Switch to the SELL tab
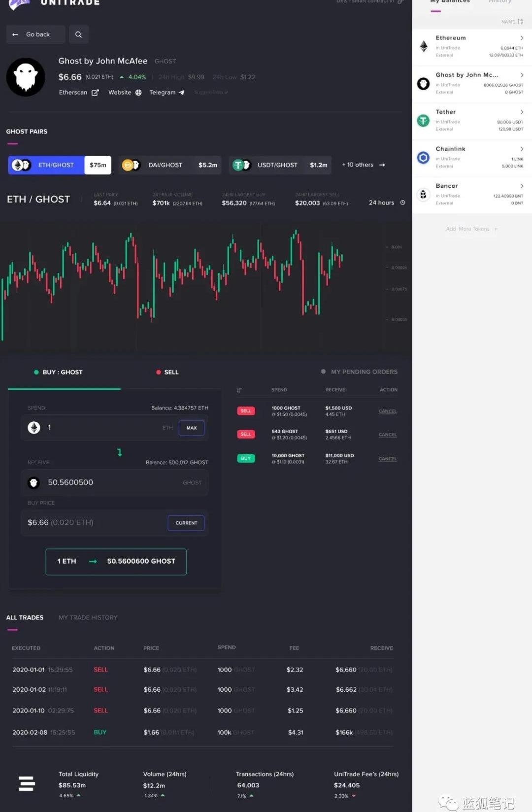The image size is (532, 812). (167, 372)
